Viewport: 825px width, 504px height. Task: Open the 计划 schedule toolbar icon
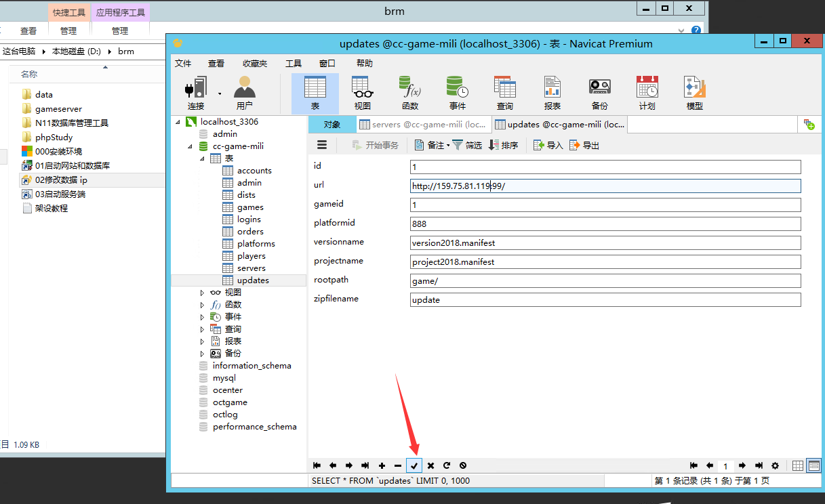tap(647, 93)
